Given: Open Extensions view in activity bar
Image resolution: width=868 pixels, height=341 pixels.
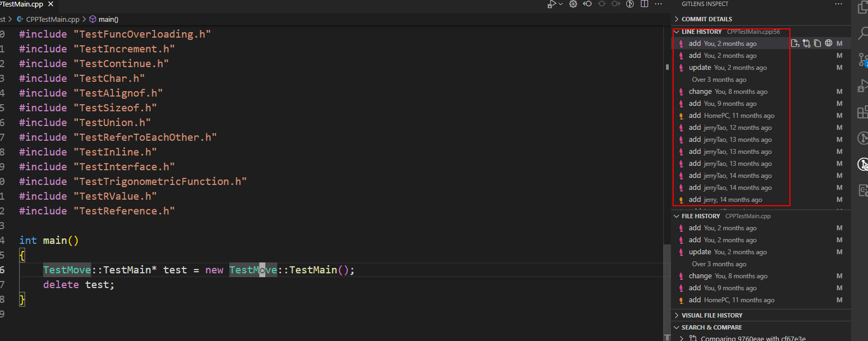Looking at the screenshot, I should pos(863,112).
